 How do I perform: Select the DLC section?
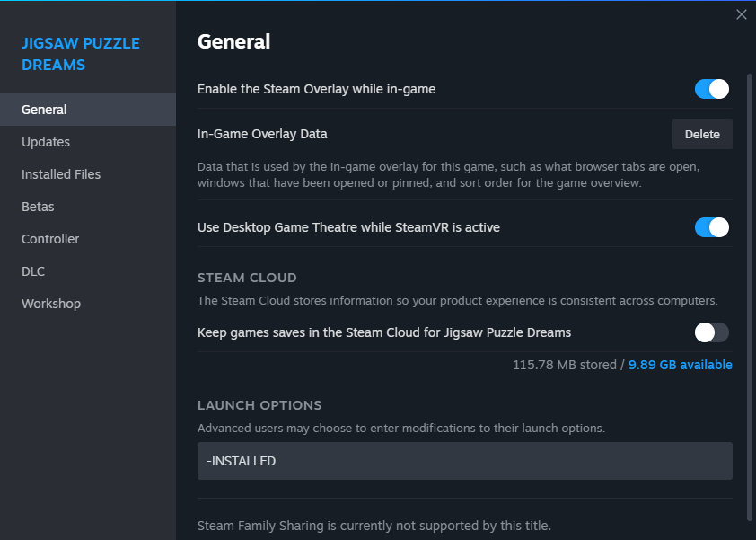[x=33, y=271]
